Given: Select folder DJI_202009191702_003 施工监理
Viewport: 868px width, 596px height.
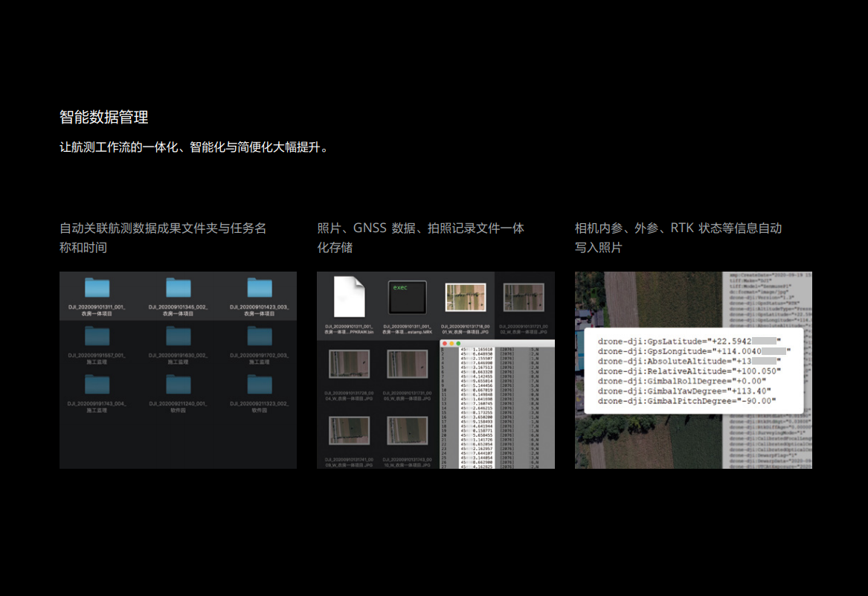Looking at the screenshot, I should (x=260, y=336).
